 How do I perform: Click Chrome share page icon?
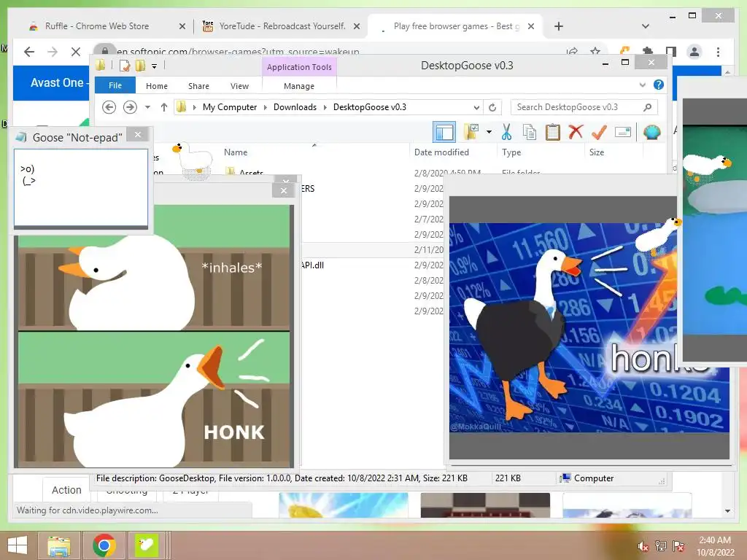[572, 51]
